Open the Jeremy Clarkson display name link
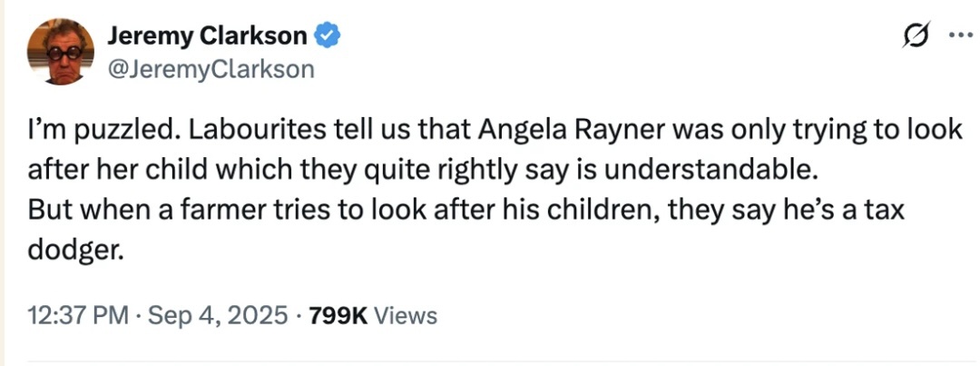This screenshot has width=980, height=366. [x=207, y=36]
